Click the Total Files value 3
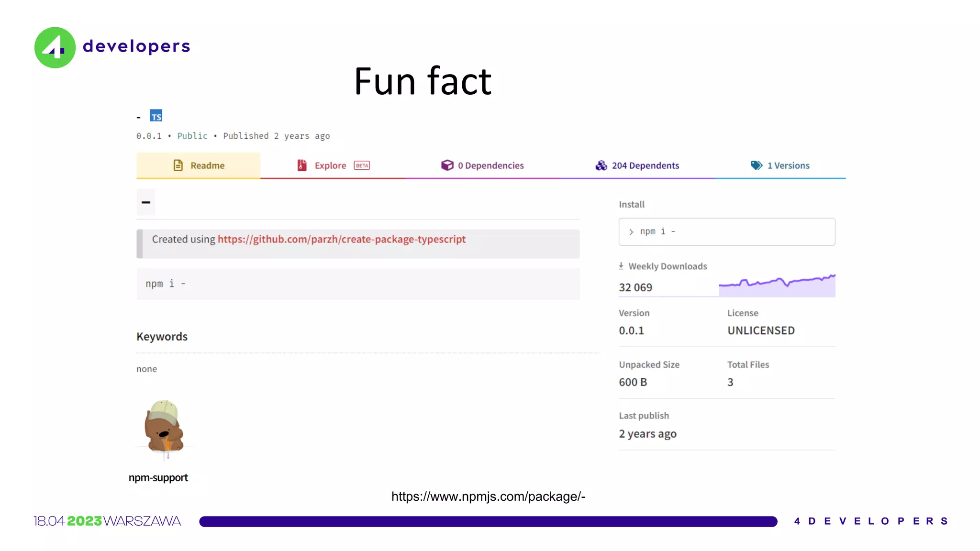 pyautogui.click(x=730, y=382)
